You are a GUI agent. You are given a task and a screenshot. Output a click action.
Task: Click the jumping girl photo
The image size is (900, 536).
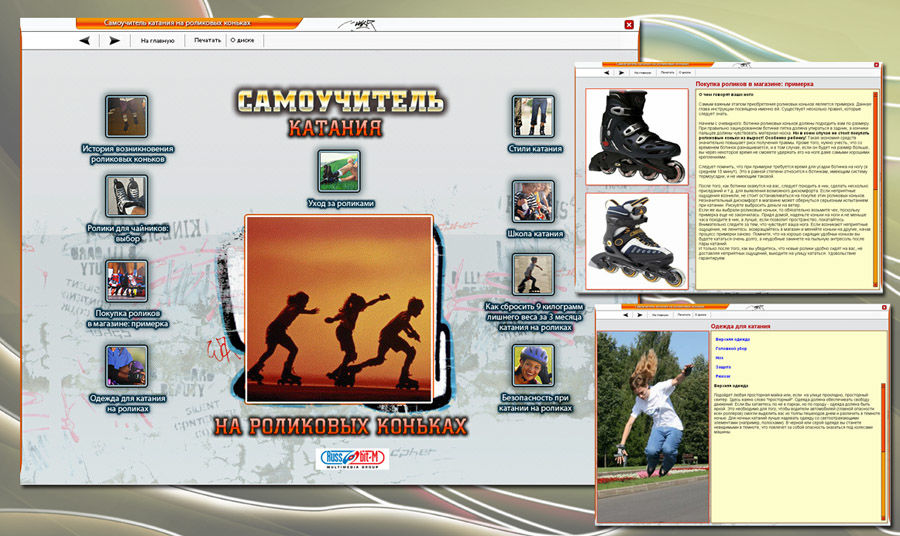tap(653, 427)
